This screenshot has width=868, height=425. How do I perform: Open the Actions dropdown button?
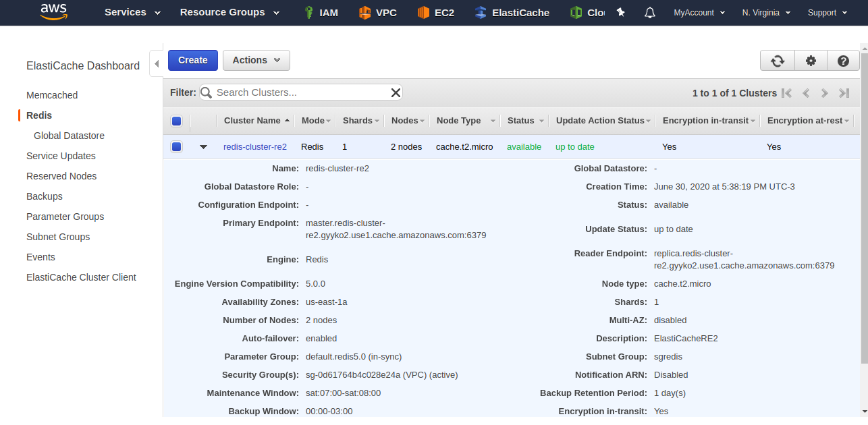(x=256, y=60)
